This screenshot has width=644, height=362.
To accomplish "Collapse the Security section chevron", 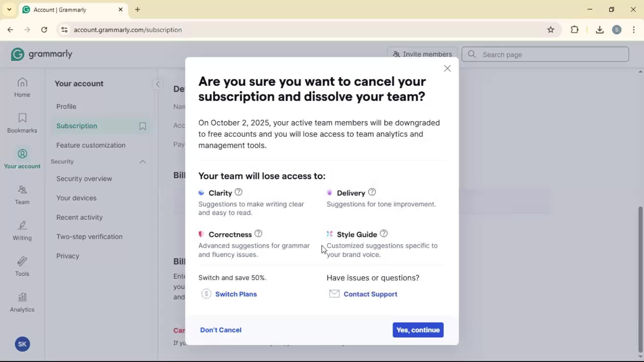I will click(143, 162).
